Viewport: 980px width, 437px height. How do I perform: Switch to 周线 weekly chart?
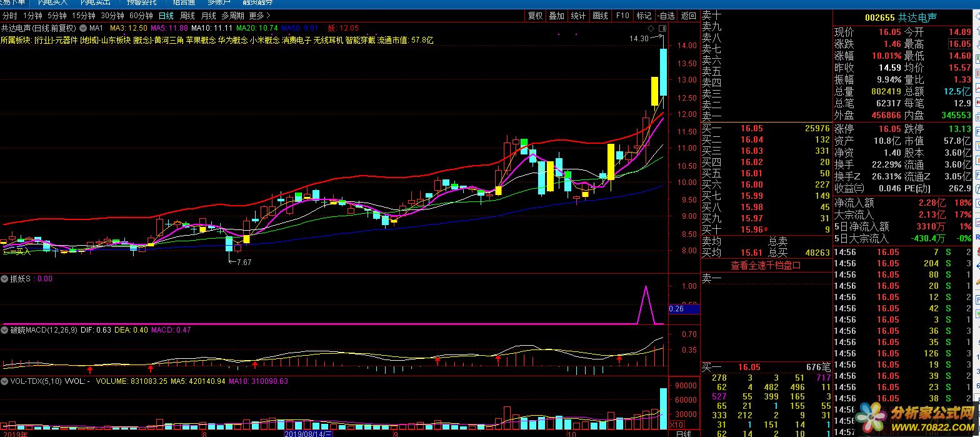pos(187,16)
